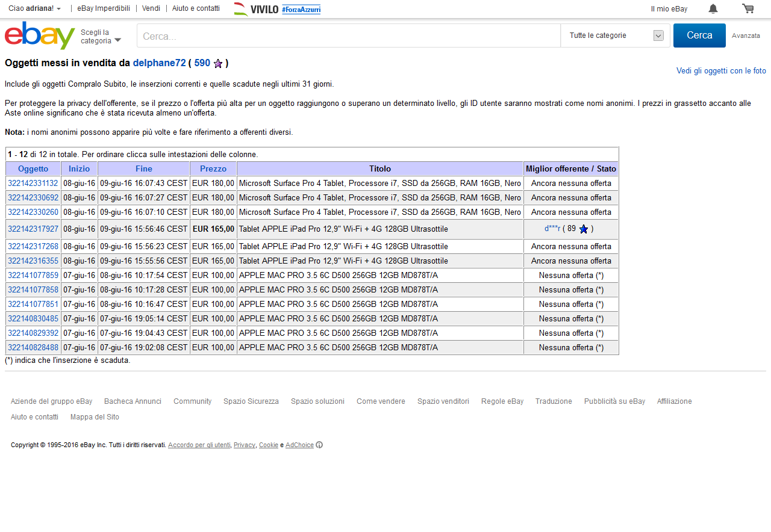Open item 322141077859
The height and width of the screenshot is (532, 771).
[33, 275]
